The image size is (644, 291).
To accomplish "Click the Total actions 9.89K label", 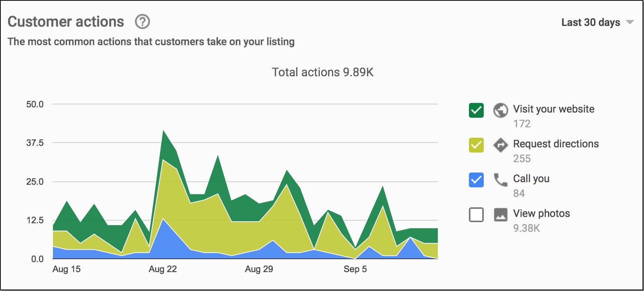I will (323, 72).
